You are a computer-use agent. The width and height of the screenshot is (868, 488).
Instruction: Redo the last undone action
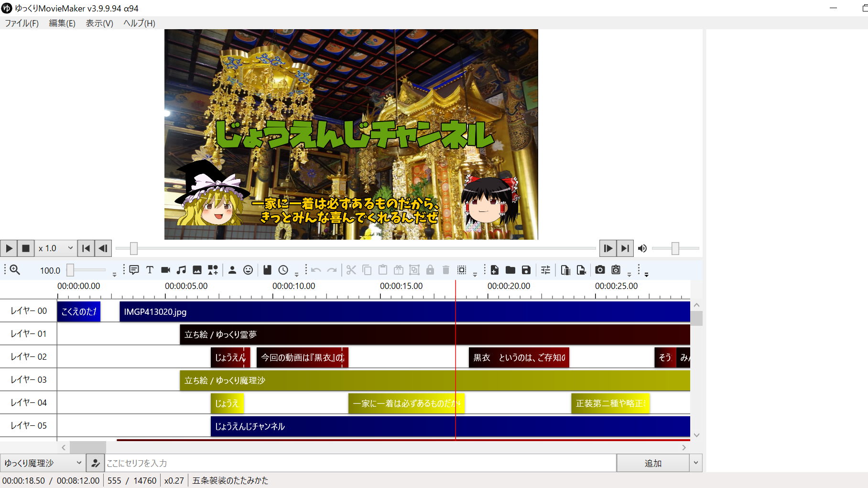332,270
